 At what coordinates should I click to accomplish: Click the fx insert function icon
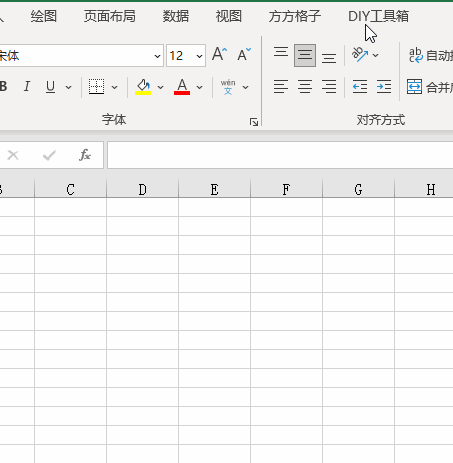pos(85,155)
